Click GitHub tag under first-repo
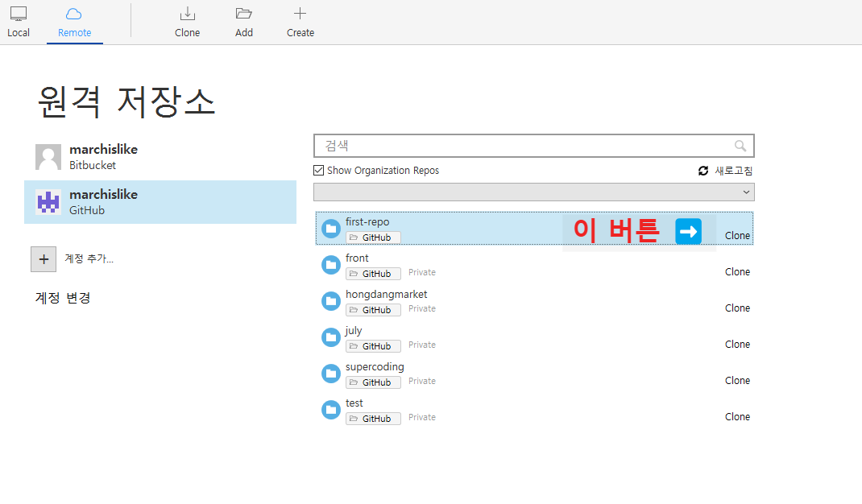This screenshot has height=504, width=862. tap(373, 238)
